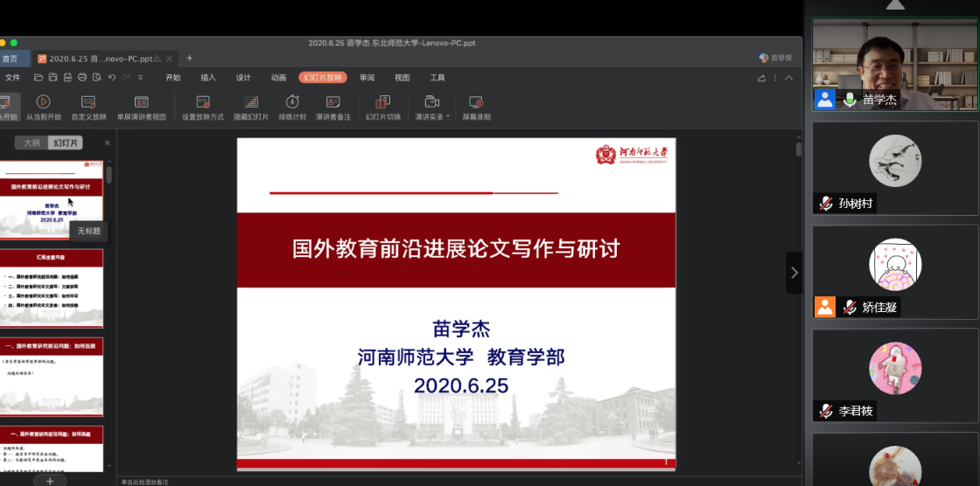The width and height of the screenshot is (980, 486).
Task: Click 排练计时 rehearse timing icon
Action: (292, 102)
